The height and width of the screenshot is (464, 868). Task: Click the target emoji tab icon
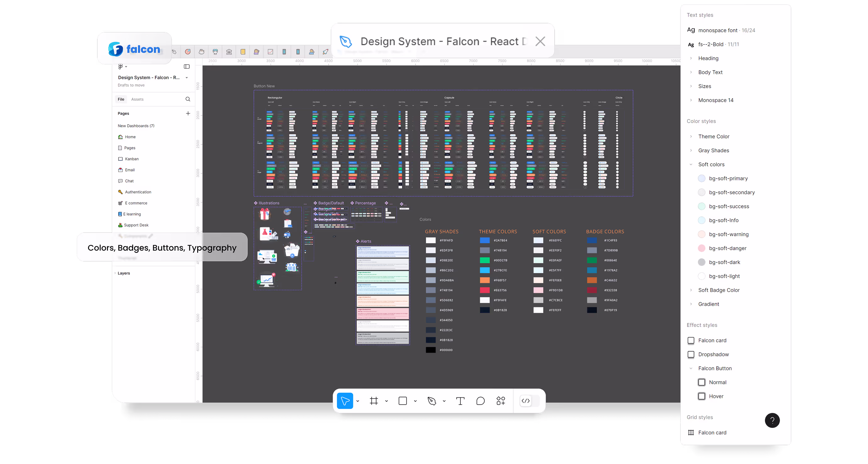188,52
